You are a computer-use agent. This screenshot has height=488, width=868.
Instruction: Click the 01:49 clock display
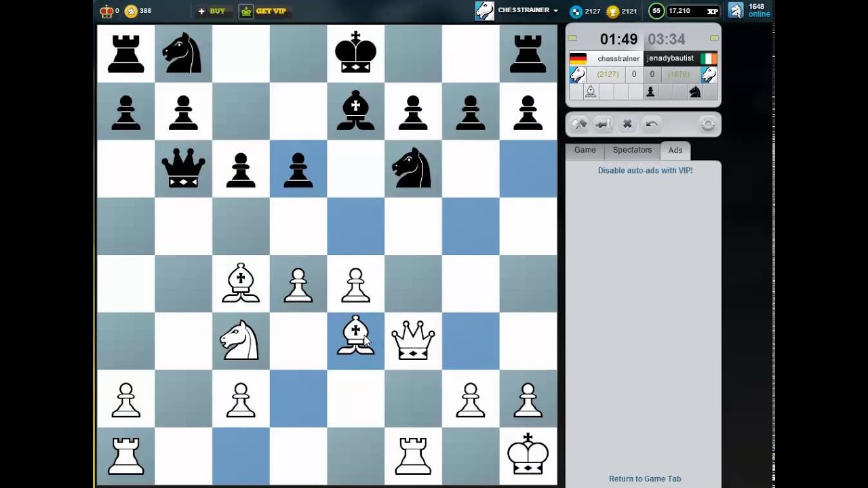point(618,39)
